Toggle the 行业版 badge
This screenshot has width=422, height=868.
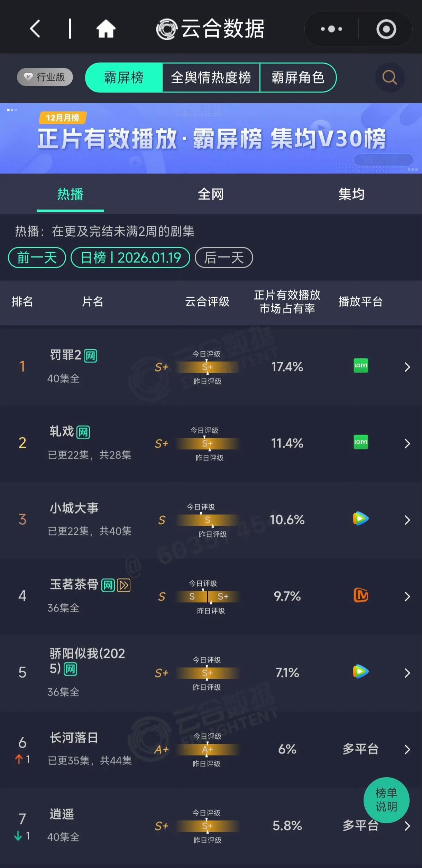(44, 78)
